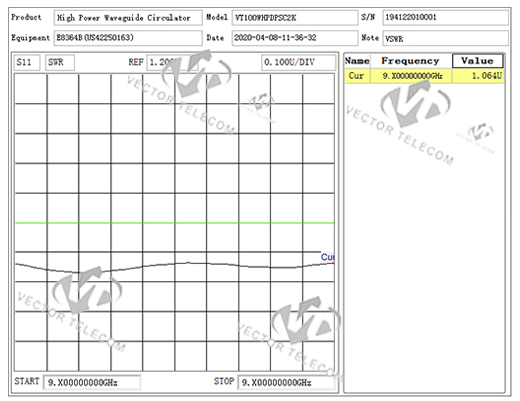520x401 pixels.
Task: Click the START frequency field
Action: click(92, 382)
